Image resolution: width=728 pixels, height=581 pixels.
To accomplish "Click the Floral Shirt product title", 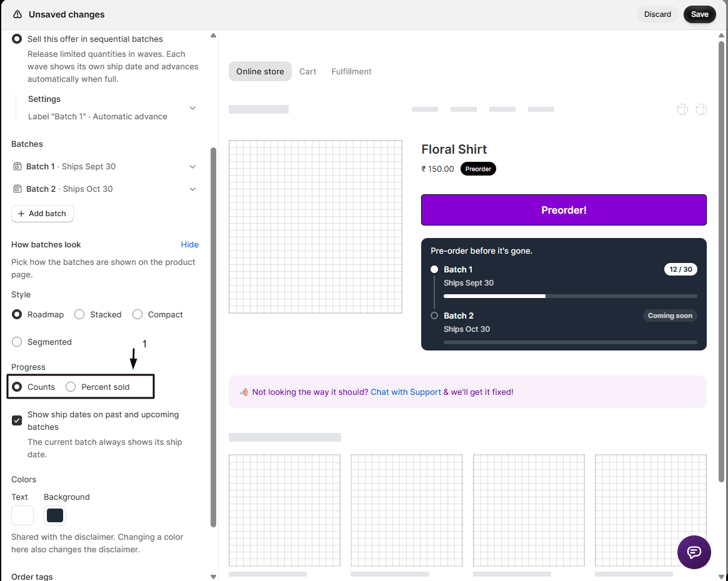I will coord(454,149).
